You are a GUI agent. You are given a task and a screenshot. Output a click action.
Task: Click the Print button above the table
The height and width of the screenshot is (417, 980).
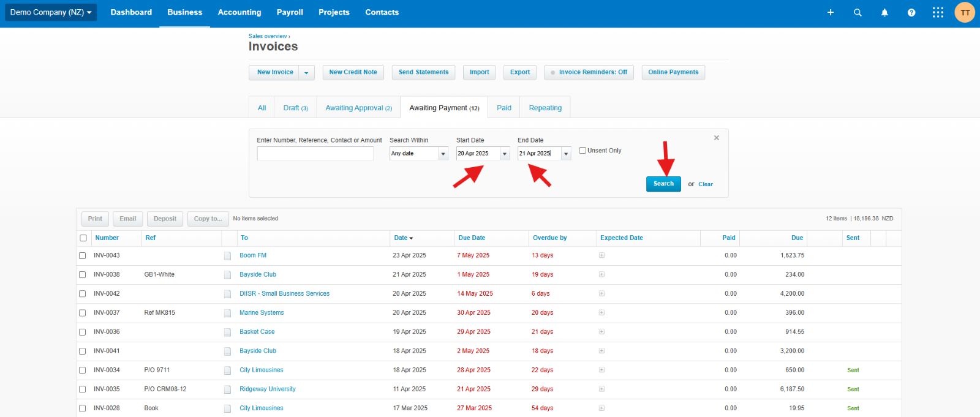[x=95, y=219]
